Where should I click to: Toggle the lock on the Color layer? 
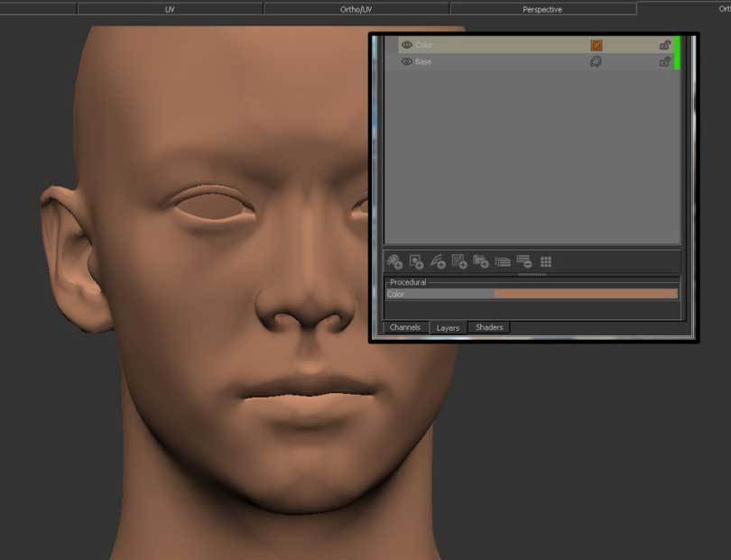[665, 45]
